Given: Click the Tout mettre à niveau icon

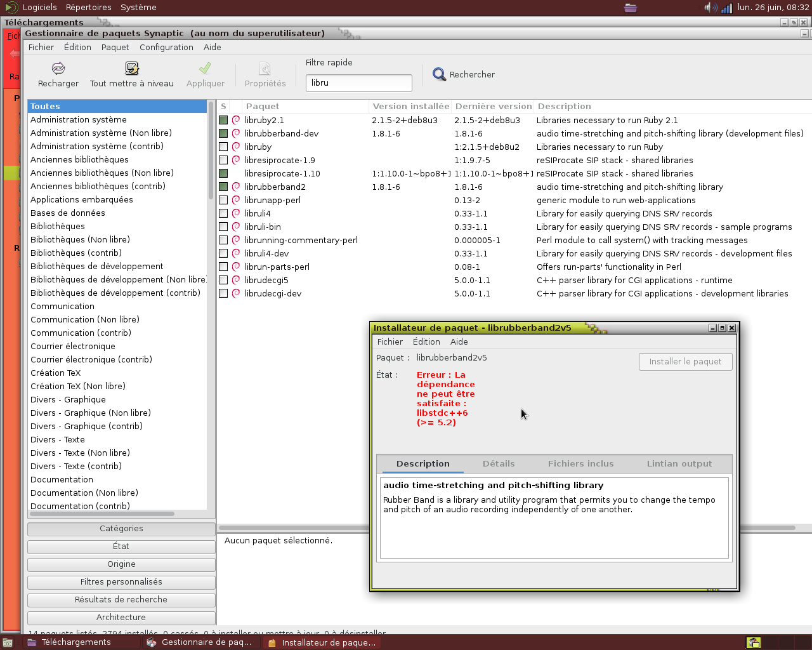Looking at the screenshot, I should pyautogui.click(x=132, y=69).
